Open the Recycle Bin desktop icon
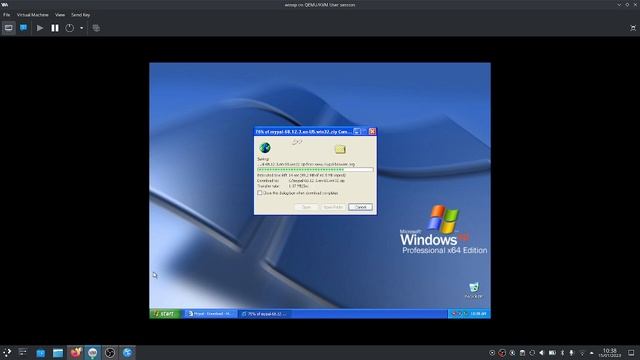The width and height of the screenshot is (640, 360). 473,290
